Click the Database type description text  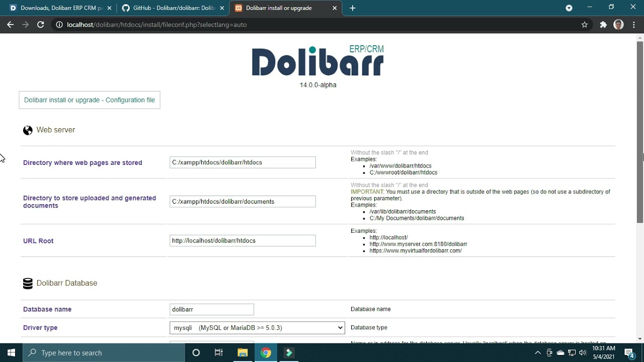pyautogui.click(x=369, y=328)
